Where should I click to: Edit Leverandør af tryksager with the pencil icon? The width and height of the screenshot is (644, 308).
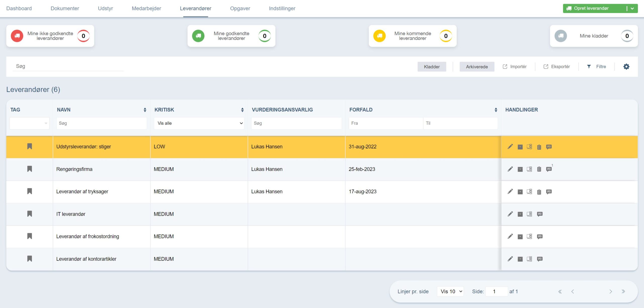pos(510,192)
